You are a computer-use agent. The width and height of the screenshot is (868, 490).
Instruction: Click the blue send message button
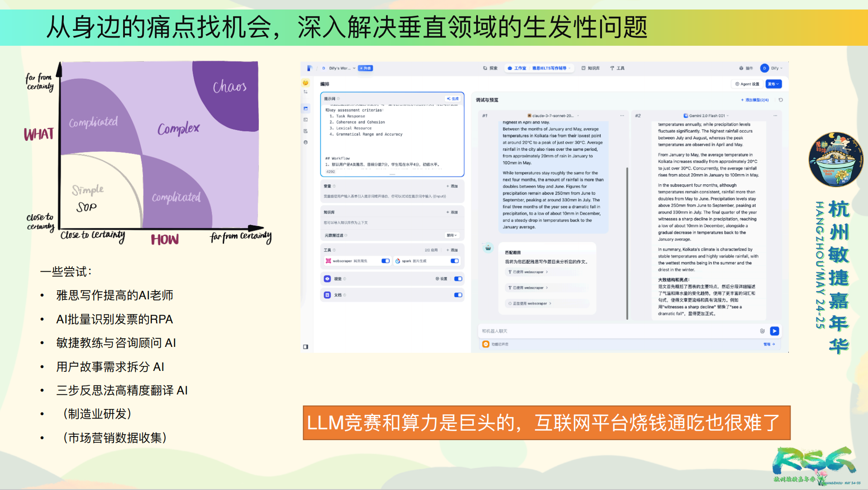(774, 331)
